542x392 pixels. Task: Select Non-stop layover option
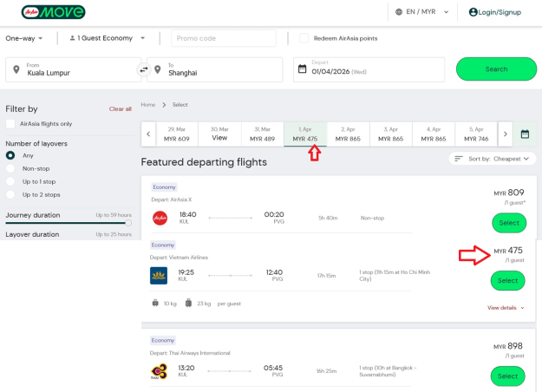[x=10, y=168]
